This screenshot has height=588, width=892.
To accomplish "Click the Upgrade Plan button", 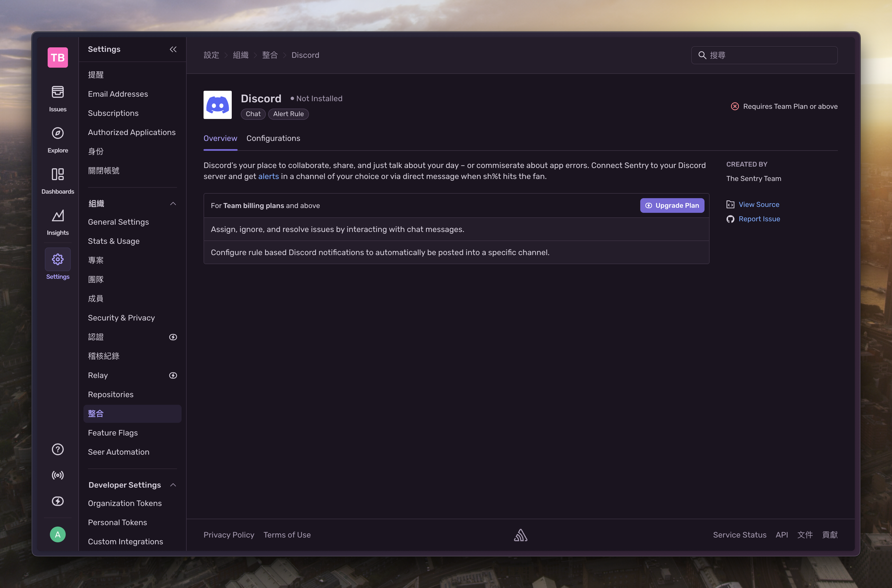I will 672,205.
